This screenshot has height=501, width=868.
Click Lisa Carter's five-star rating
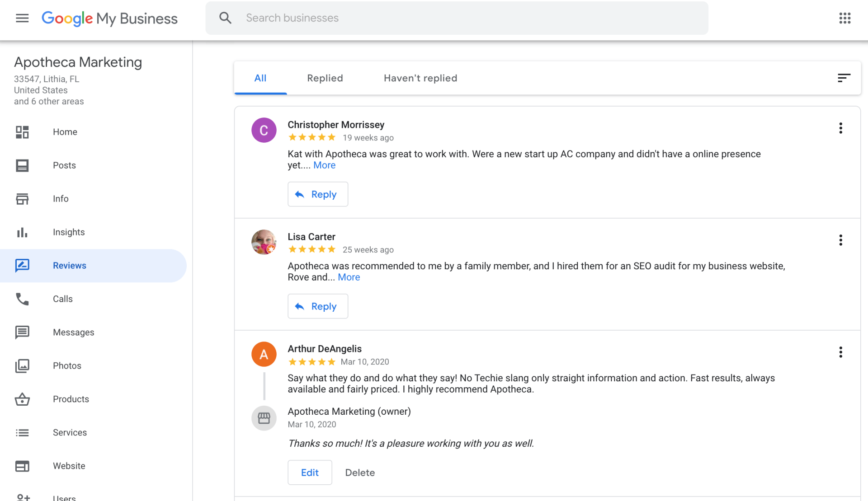coord(312,249)
